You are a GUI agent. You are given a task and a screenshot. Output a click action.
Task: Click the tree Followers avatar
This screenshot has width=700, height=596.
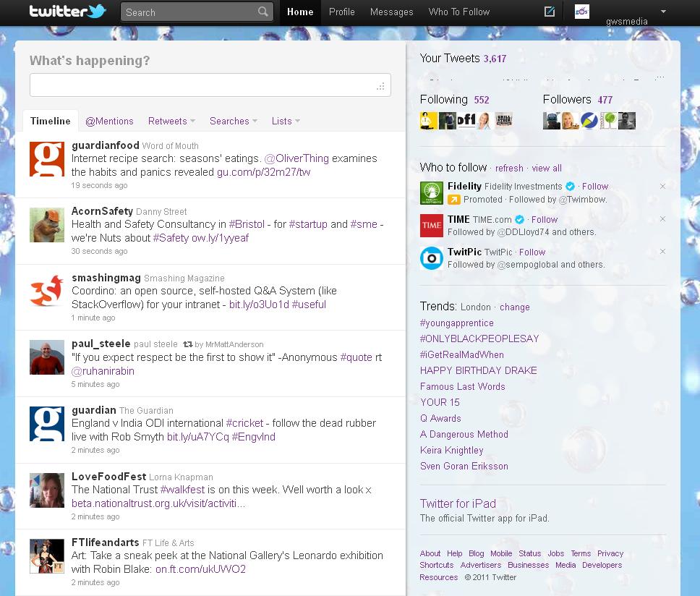[607, 121]
